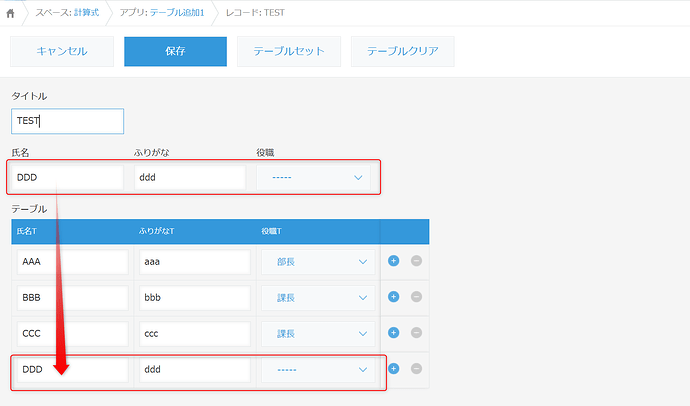Remove the CCC table row
The image size is (690, 406).
coord(416,333)
